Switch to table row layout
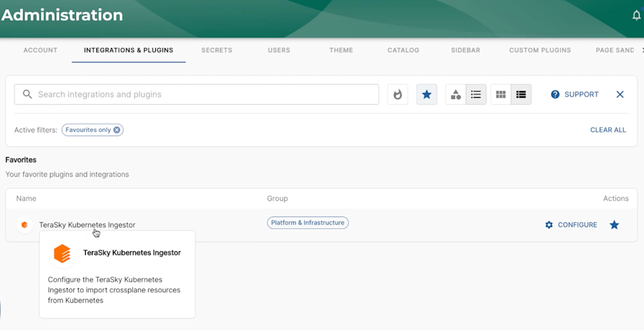 pyautogui.click(x=521, y=94)
